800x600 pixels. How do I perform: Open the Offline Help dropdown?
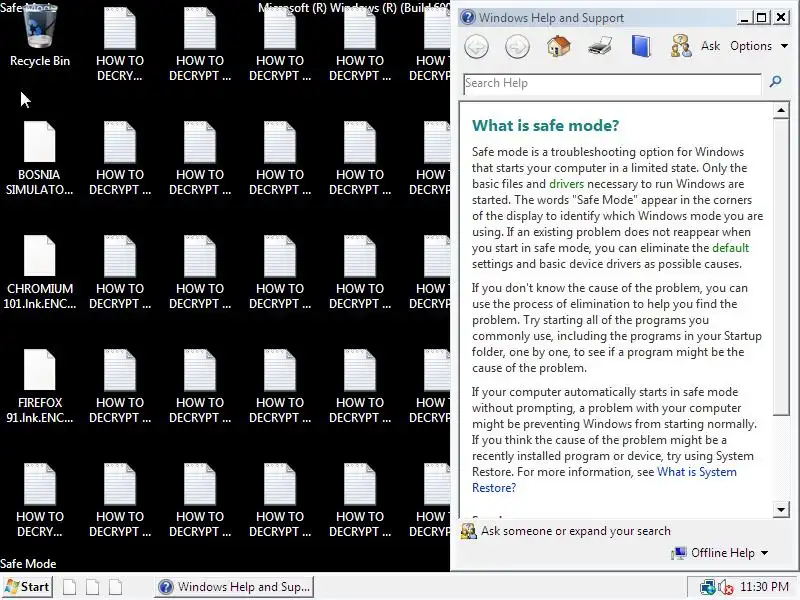(x=720, y=553)
